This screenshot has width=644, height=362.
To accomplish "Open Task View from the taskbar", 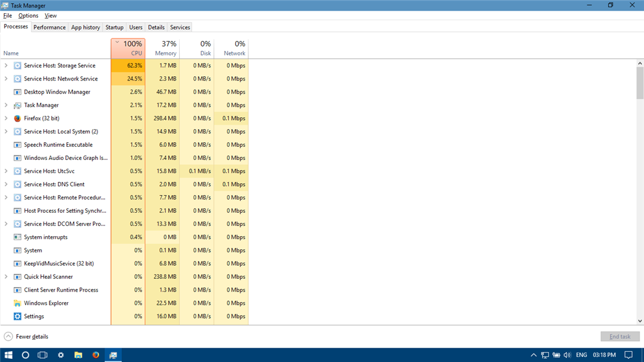I will pos(43,355).
